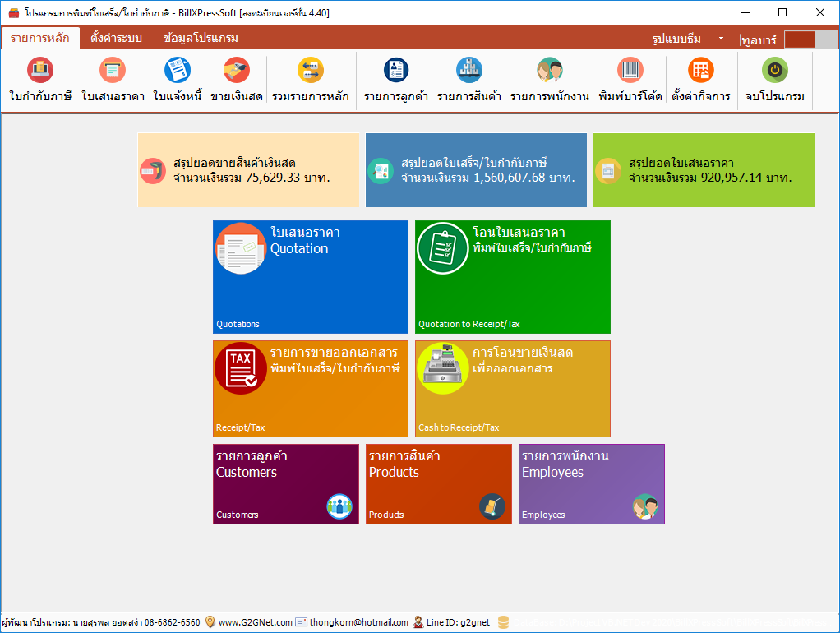This screenshot has height=633, width=840.
Task: Click the cash sales total 75,629.33 summary card
Action: 248,170
